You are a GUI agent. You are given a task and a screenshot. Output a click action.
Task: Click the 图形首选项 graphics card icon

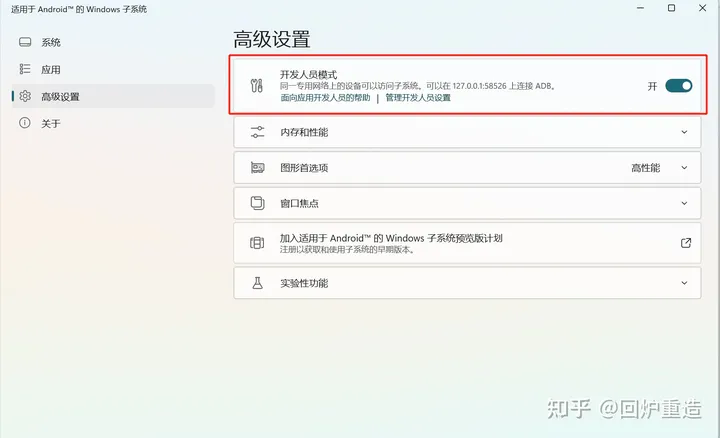(258, 168)
